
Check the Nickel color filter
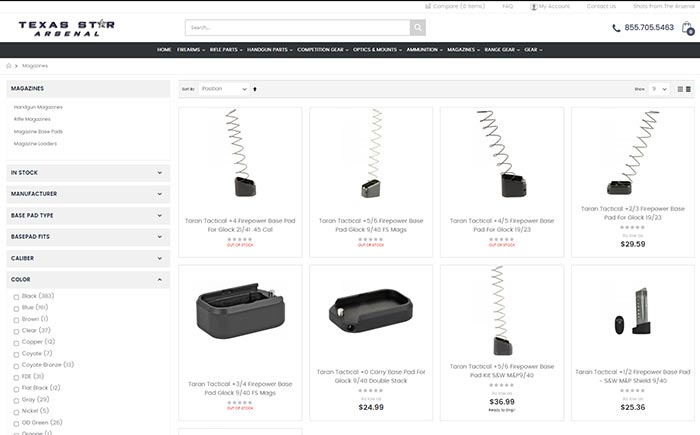[x=16, y=412]
